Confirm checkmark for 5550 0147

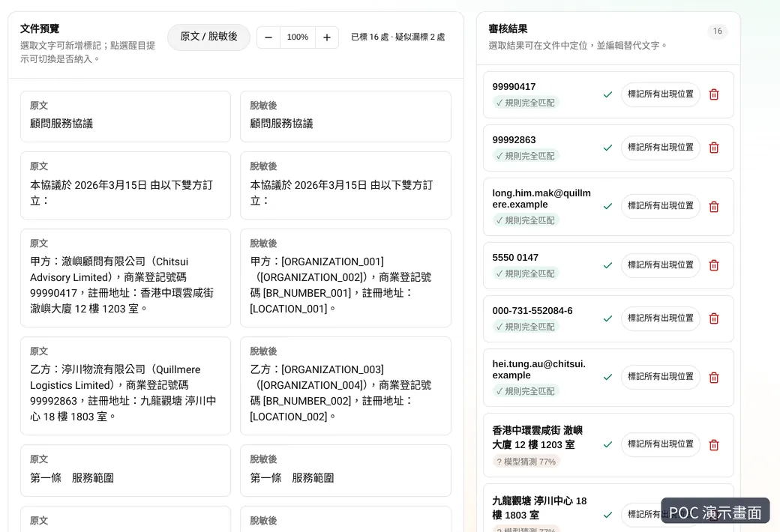pyautogui.click(x=607, y=265)
